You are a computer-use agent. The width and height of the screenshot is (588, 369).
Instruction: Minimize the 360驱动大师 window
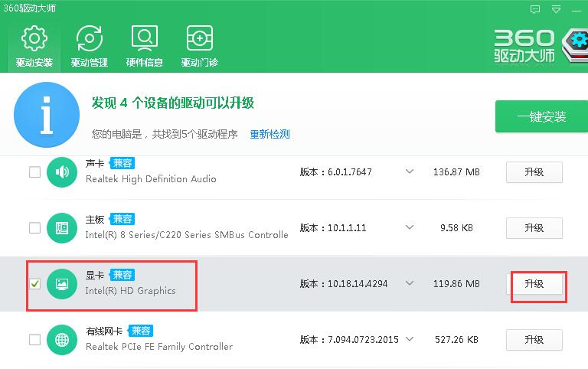click(577, 10)
